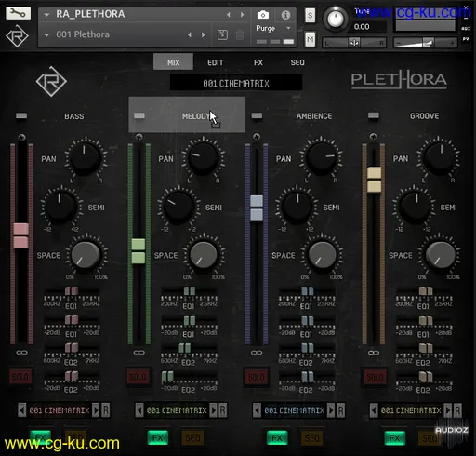Screen dimensions: 476x456
Task: Previous preset arrow in GROOVE channel
Action: coord(374,410)
